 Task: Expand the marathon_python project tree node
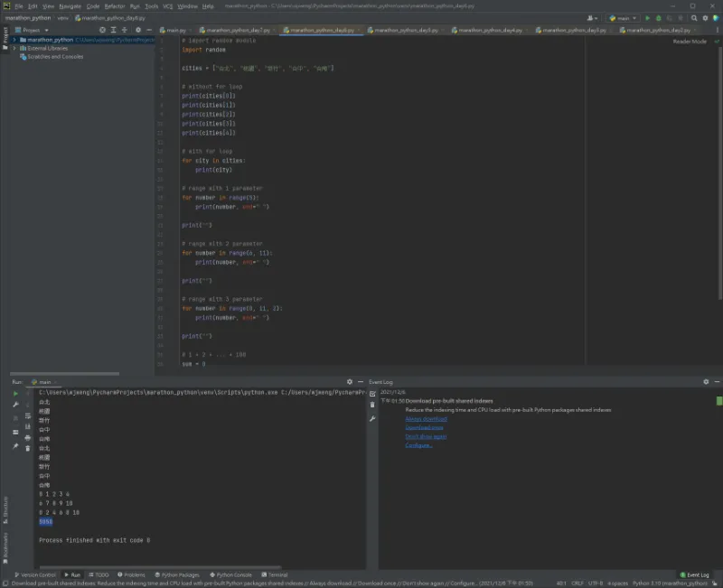pos(14,40)
